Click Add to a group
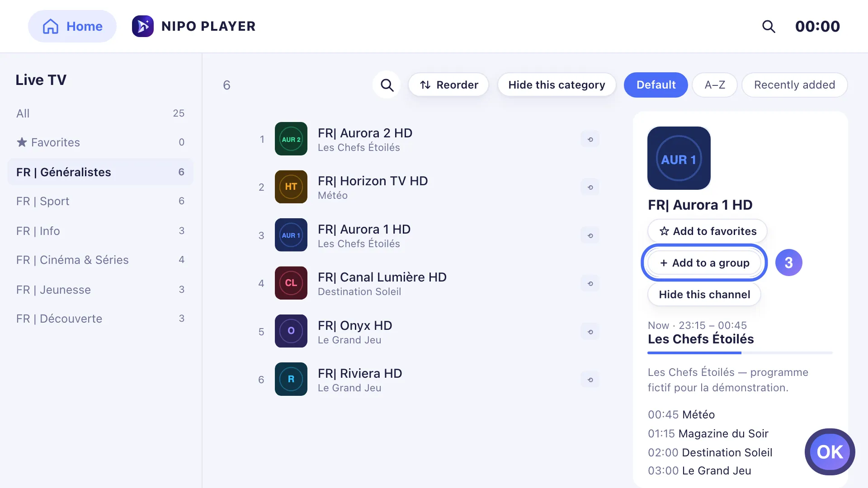 pyautogui.click(x=704, y=263)
